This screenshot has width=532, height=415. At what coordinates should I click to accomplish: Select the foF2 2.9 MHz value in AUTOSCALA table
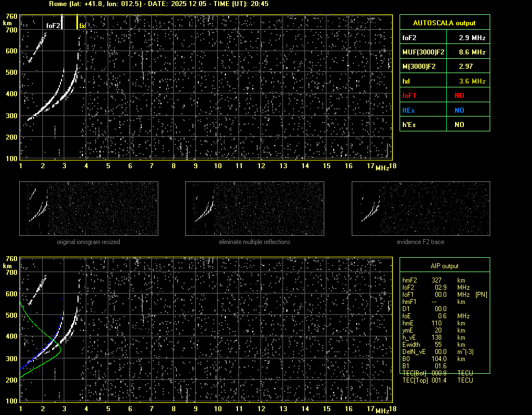click(472, 38)
